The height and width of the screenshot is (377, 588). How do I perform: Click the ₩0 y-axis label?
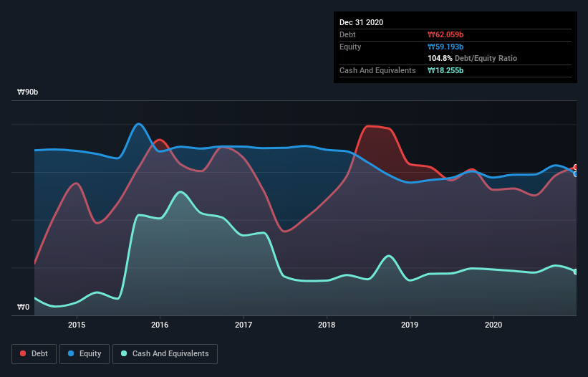[23, 307]
